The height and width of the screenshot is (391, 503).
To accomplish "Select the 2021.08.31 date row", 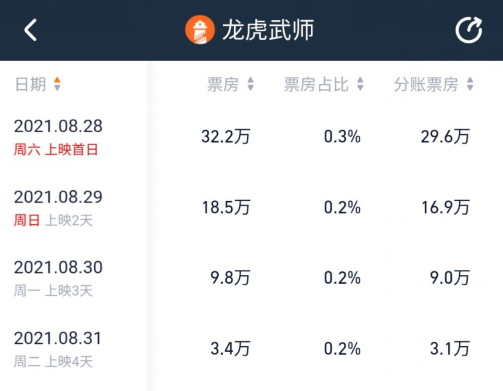I will [x=251, y=349].
